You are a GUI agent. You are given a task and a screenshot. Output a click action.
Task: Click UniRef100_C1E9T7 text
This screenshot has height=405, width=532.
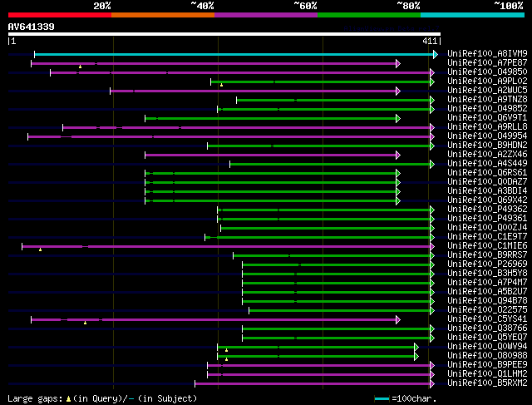(487, 237)
